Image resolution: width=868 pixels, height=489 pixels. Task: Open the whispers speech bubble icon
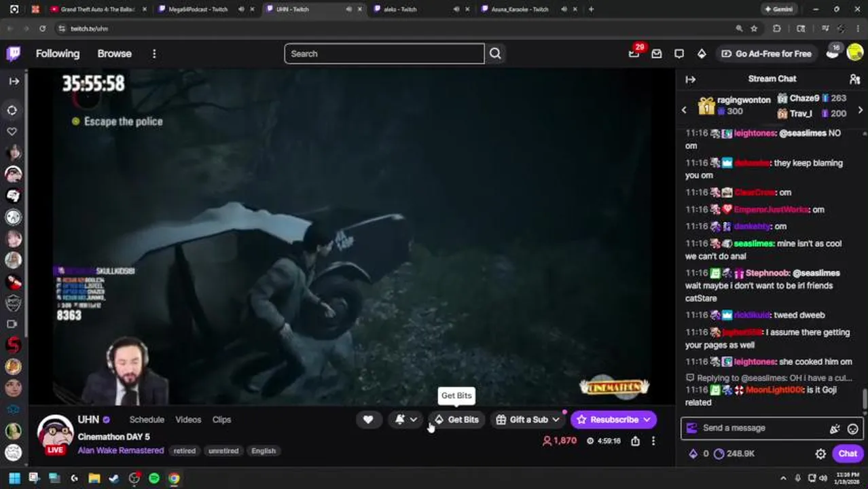pyautogui.click(x=679, y=54)
